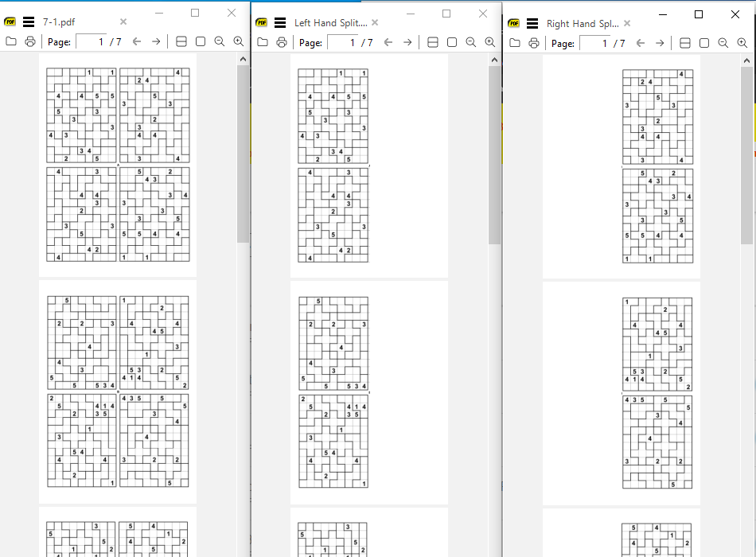This screenshot has height=557, width=756.
Task: Zoom in in the 7-1.pdf window
Action: coord(238,41)
